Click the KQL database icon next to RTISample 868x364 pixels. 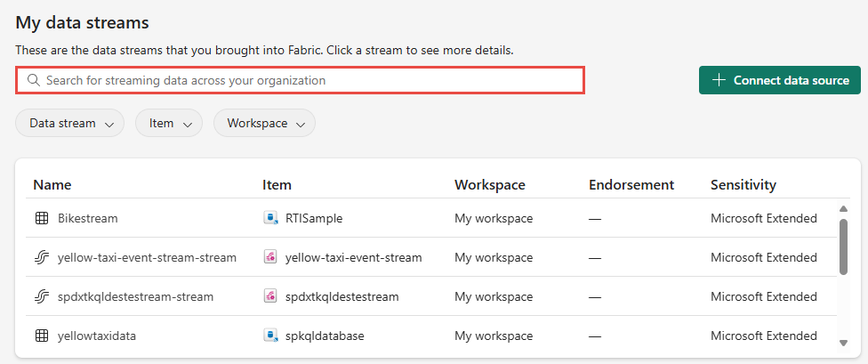270,218
